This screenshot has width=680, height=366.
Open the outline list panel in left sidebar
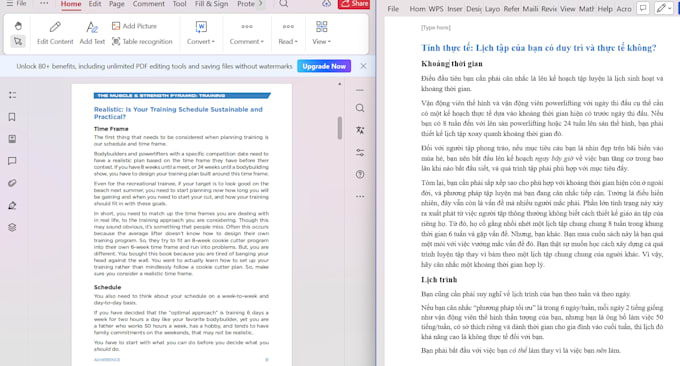tap(12, 95)
